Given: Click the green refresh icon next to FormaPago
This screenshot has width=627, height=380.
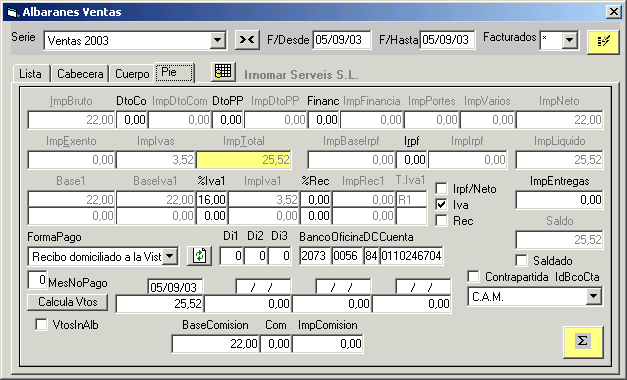Looking at the screenshot, I should point(200,256).
